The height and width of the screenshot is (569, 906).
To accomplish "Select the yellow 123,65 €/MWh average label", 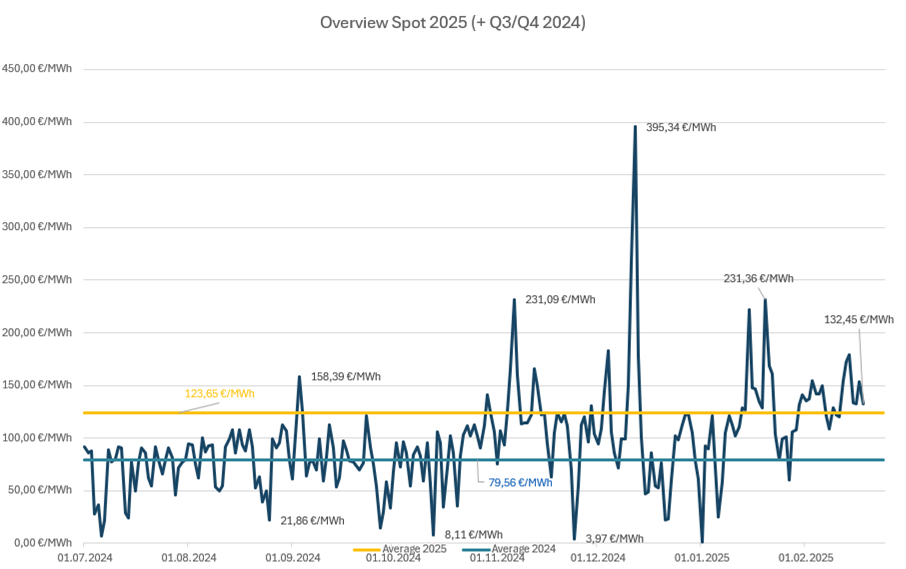I will tap(219, 394).
